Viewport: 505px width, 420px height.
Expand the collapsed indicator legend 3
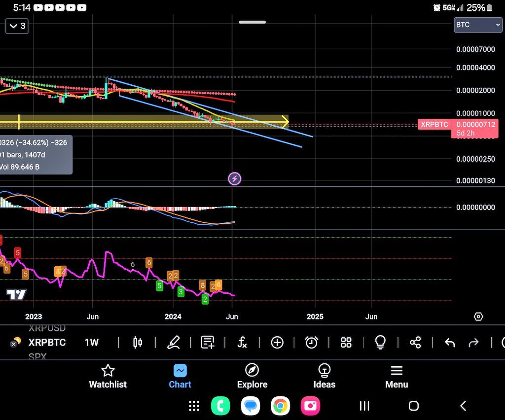click(17, 26)
